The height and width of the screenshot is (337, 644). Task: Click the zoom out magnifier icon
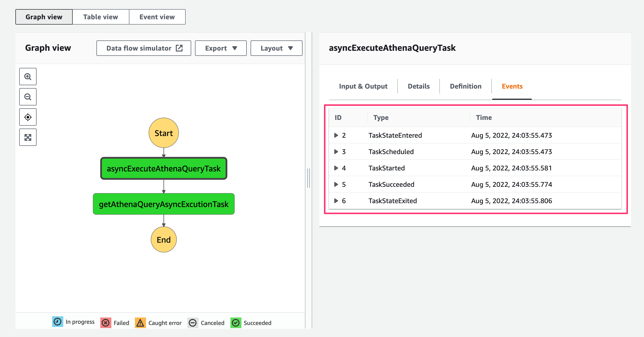click(28, 97)
